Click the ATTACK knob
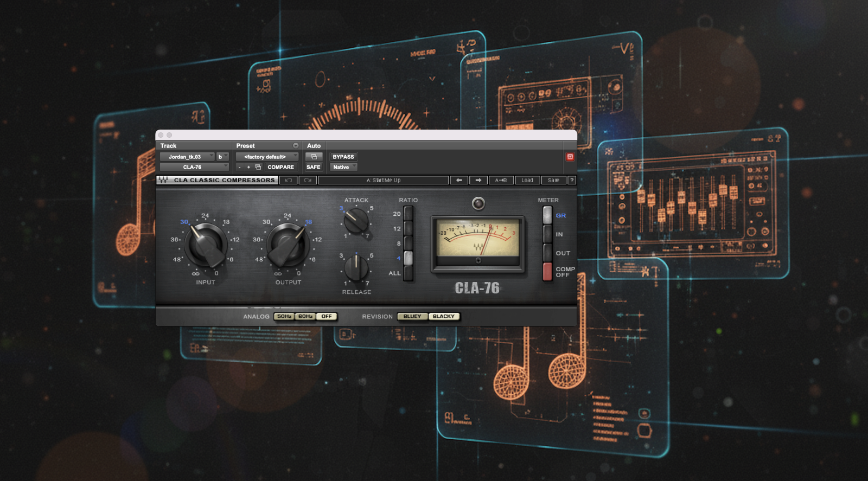Viewport: 868px width, 481px height. point(356,221)
